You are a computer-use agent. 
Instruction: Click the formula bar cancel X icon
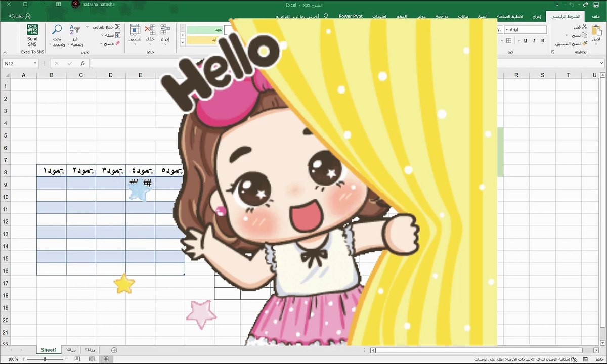pos(56,63)
